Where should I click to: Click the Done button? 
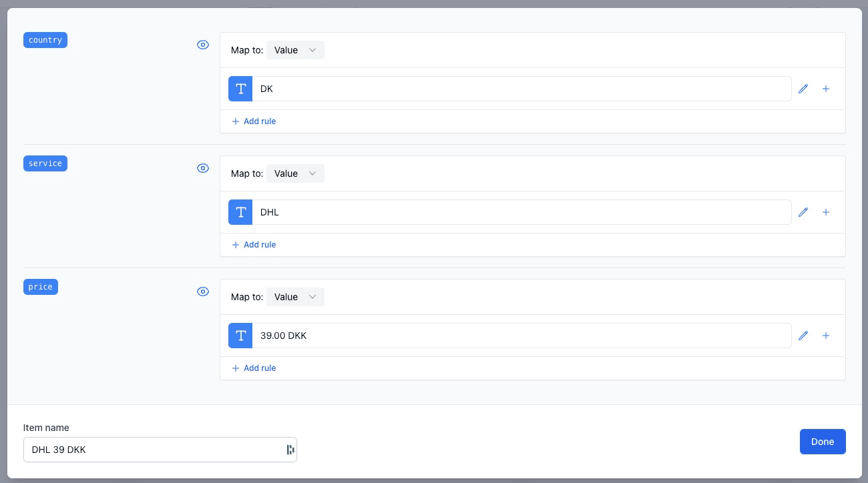pos(823,442)
